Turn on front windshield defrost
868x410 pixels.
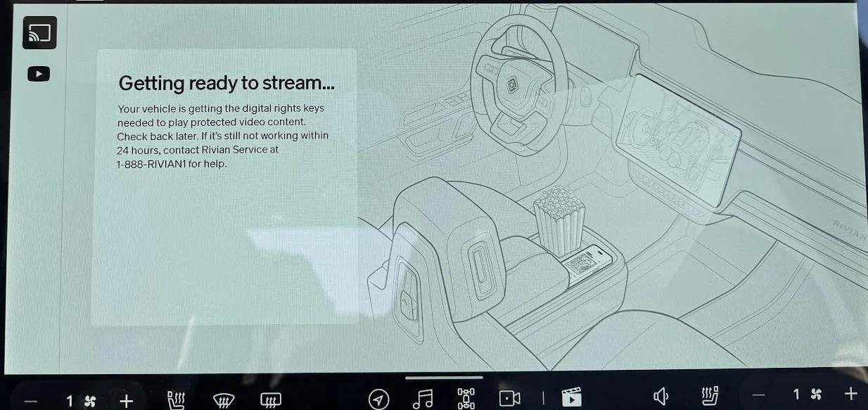(224, 400)
